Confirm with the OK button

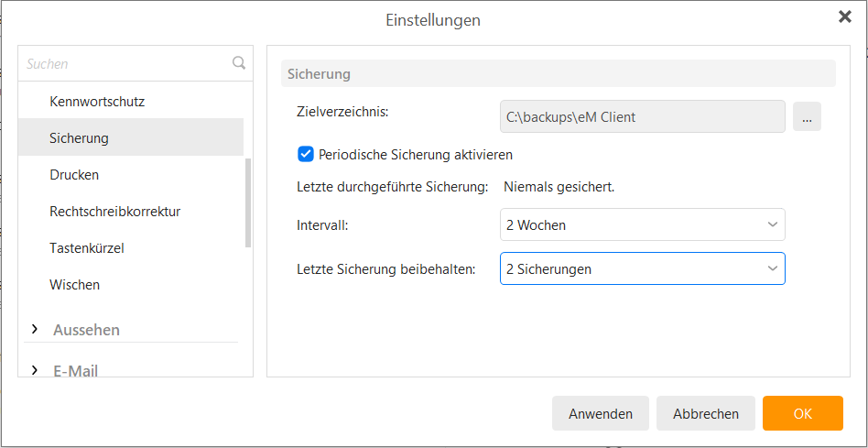[x=803, y=413]
